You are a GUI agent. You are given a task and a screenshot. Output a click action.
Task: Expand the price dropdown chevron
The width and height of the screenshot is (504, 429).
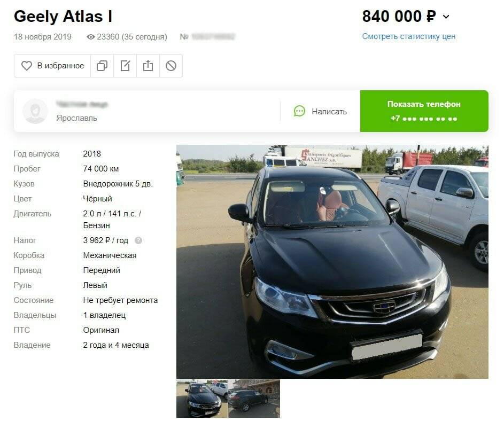click(x=446, y=17)
